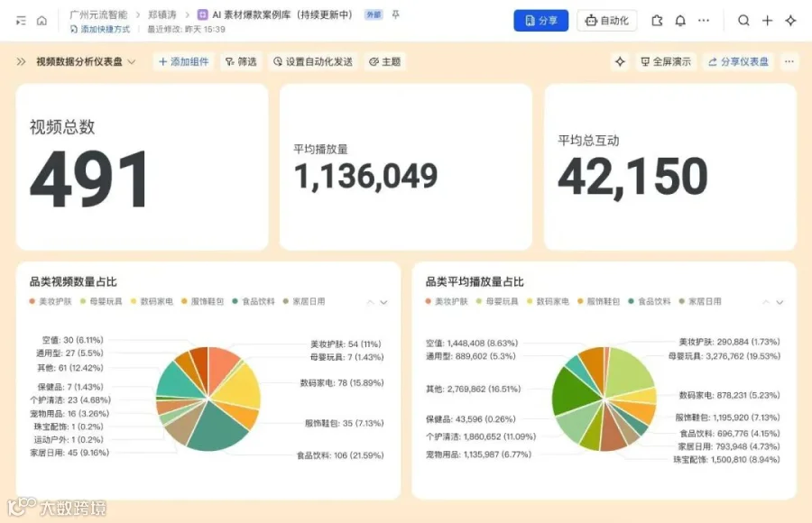
Task: Expand the collapsed sidebar double-chevron
Action: (x=22, y=61)
